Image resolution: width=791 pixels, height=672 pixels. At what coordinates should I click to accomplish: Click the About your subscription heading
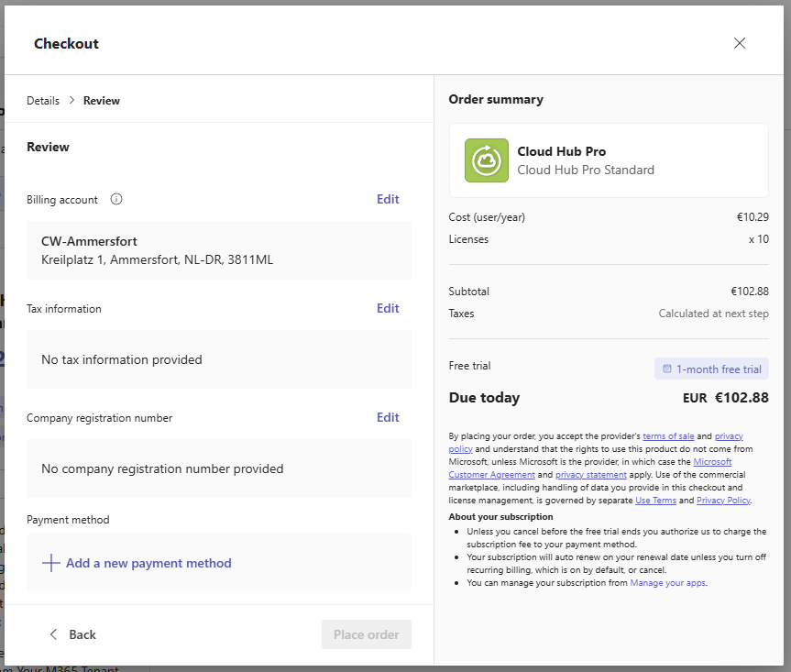(500, 517)
